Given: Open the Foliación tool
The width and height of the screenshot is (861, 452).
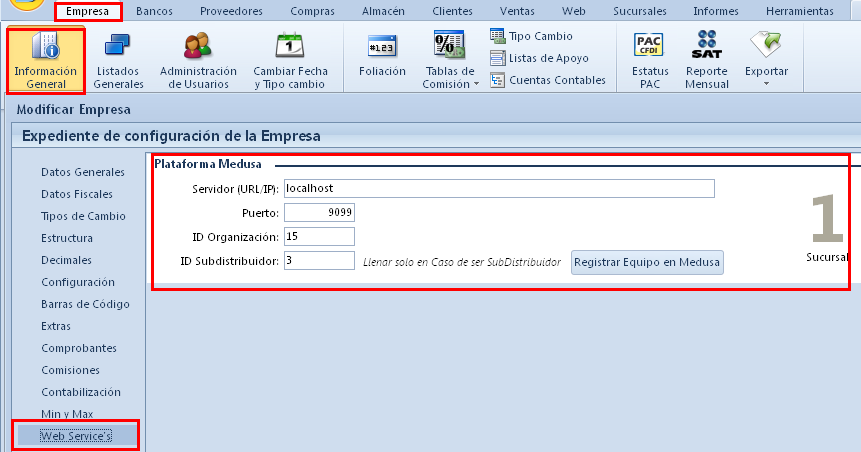Looking at the screenshot, I should [x=382, y=57].
